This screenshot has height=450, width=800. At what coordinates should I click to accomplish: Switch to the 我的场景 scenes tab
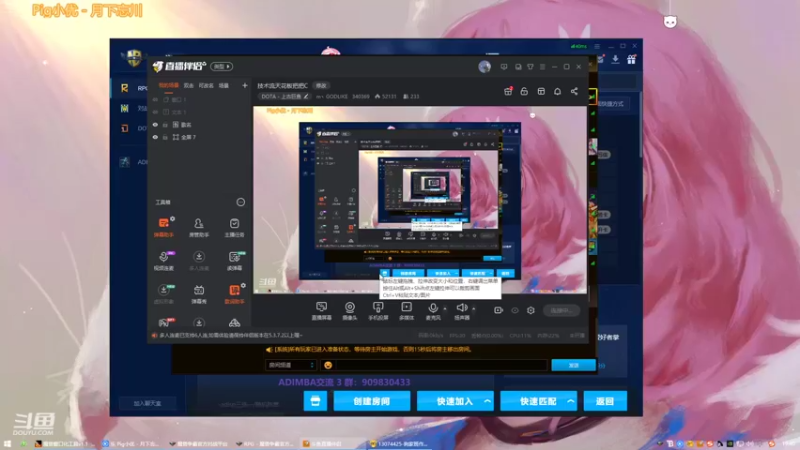point(168,86)
